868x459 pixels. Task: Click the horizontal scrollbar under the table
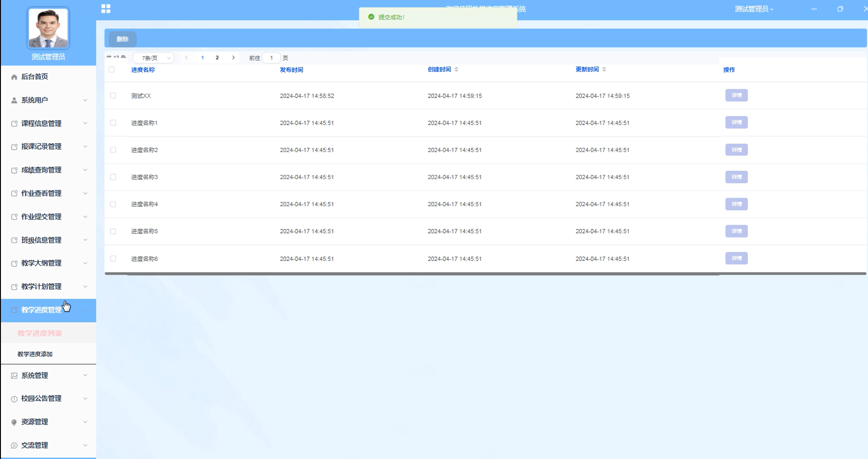pos(486,273)
